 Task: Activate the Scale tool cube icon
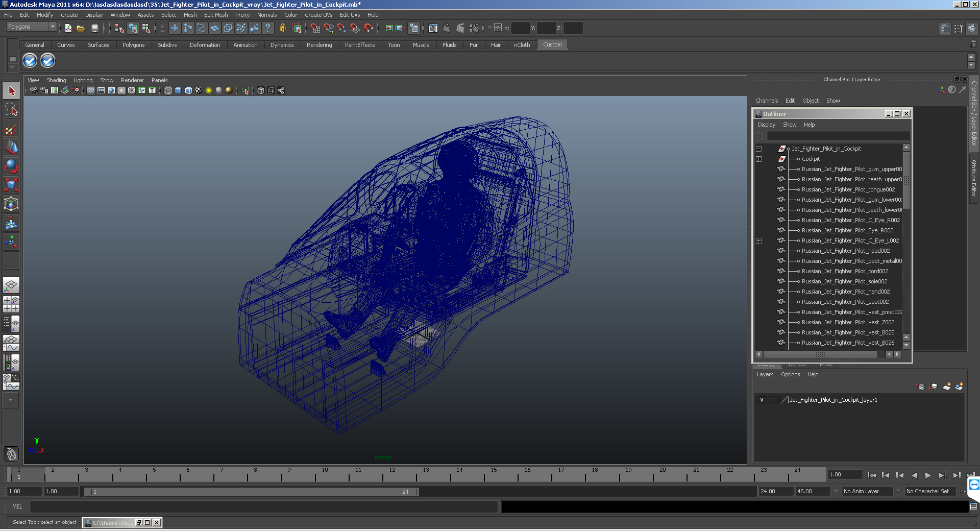click(11, 185)
